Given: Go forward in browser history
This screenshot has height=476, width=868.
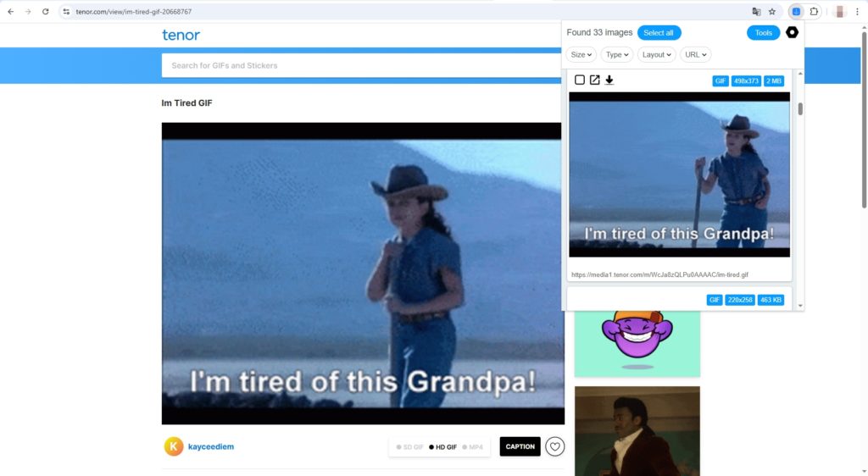Looking at the screenshot, I should click(x=28, y=12).
